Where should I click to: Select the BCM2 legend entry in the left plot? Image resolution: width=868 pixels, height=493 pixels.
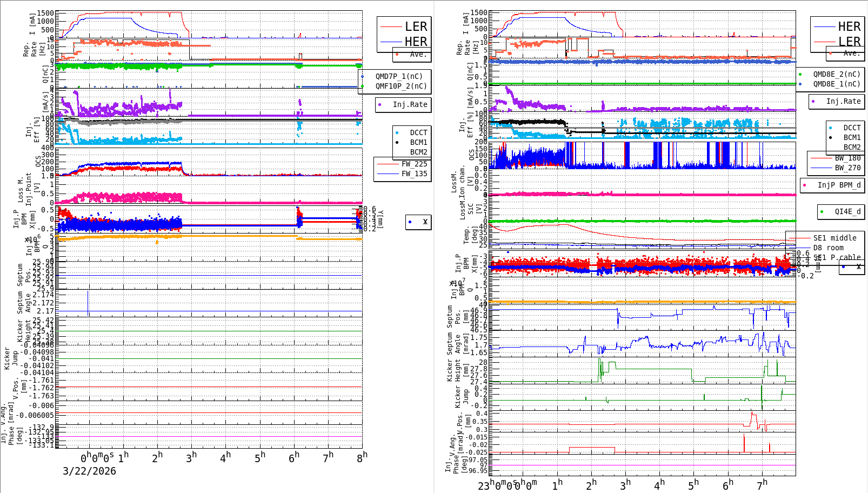[x=418, y=152]
